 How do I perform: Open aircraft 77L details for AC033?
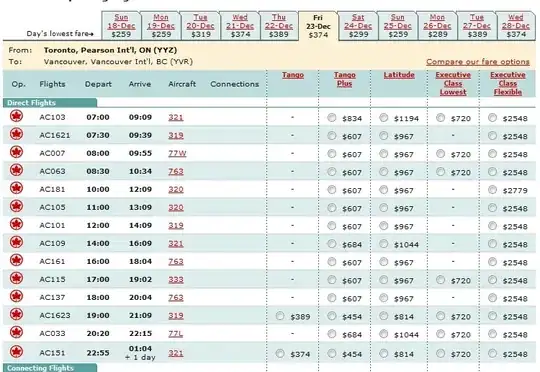click(x=175, y=333)
